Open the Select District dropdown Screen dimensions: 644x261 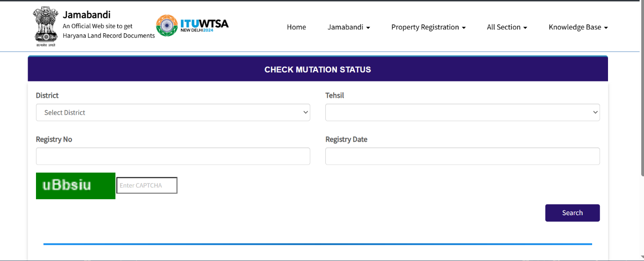(172, 112)
